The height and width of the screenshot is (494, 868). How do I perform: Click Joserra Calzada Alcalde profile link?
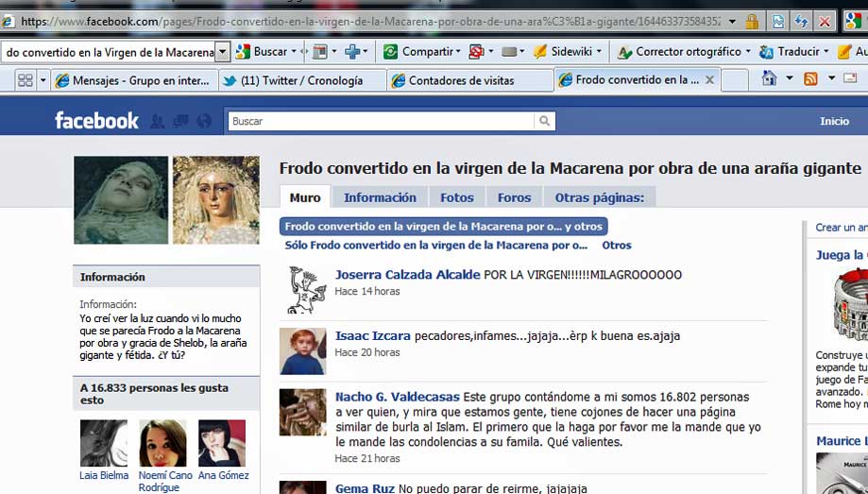[x=407, y=275]
